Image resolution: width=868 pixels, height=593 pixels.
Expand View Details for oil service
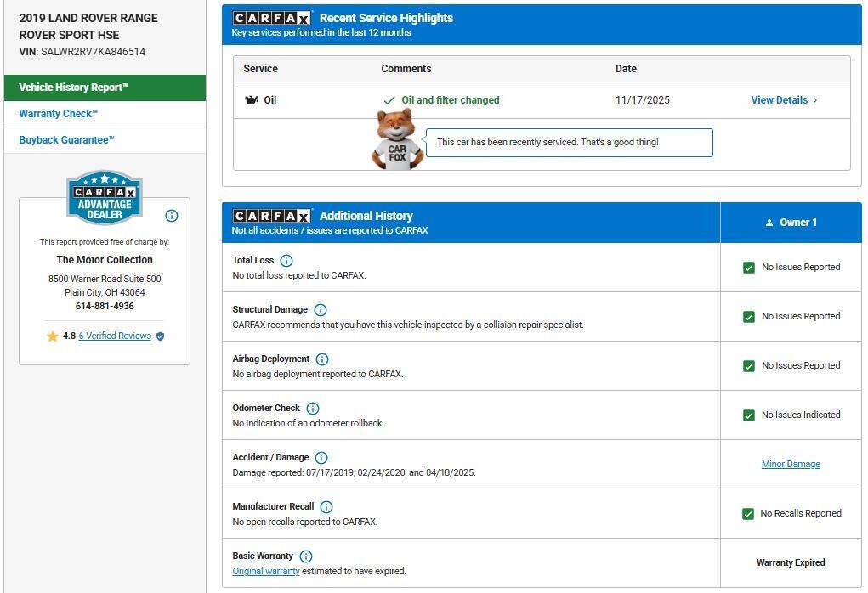point(784,100)
